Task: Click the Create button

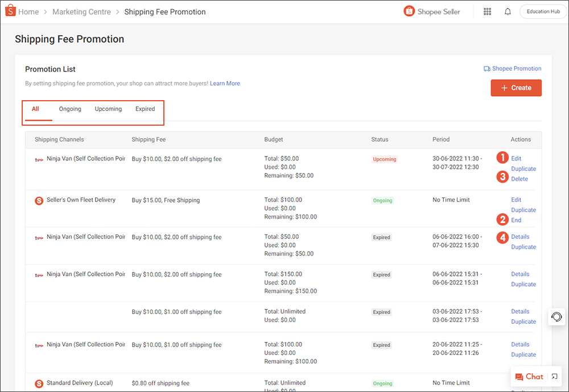Action: click(516, 88)
